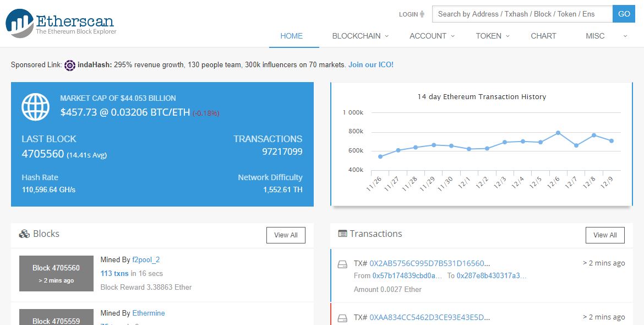Click network difficulty value '1,552.61 TH'
The height and width of the screenshot is (325, 644).
pos(283,190)
